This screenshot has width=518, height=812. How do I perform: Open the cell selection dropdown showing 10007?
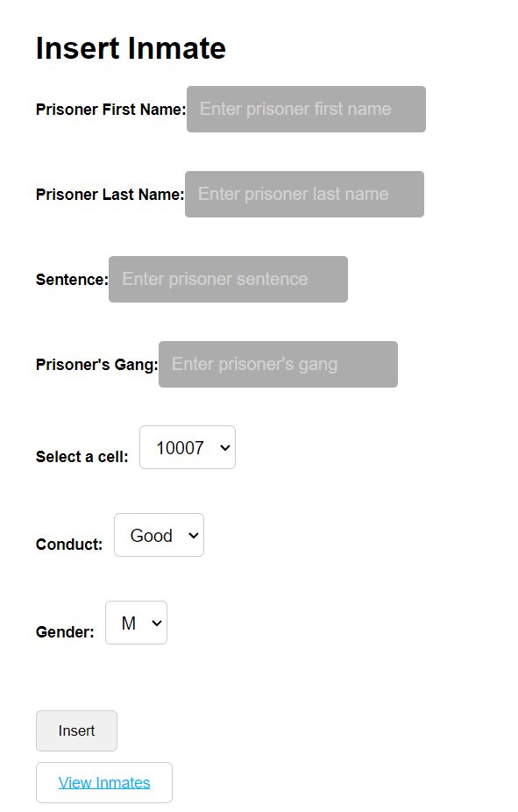(x=187, y=447)
